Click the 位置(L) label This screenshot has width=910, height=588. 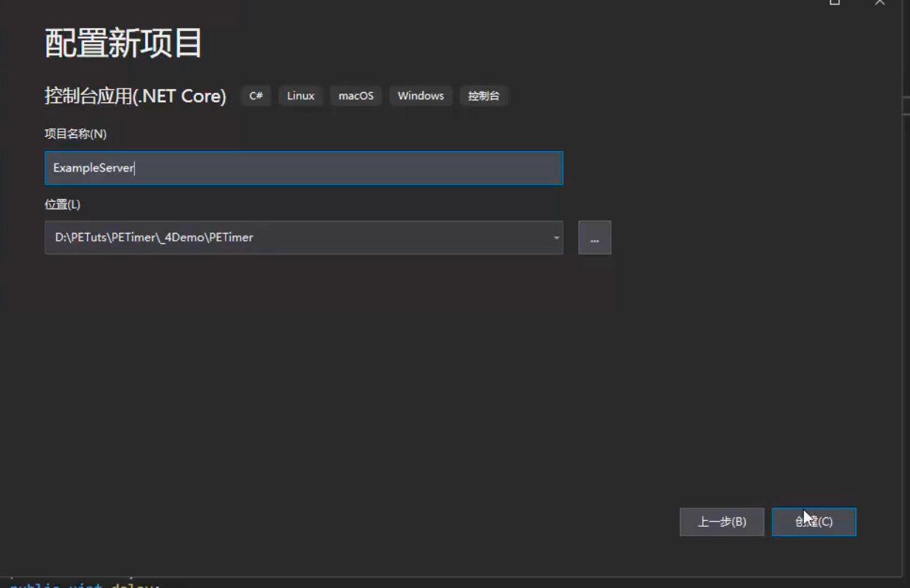tap(63, 204)
